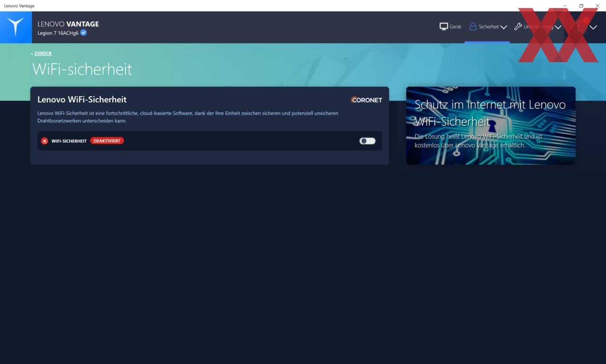The image size is (606, 364).
Task: Click the verified checkmark badge beside Legion 7
Action: coord(83,32)
